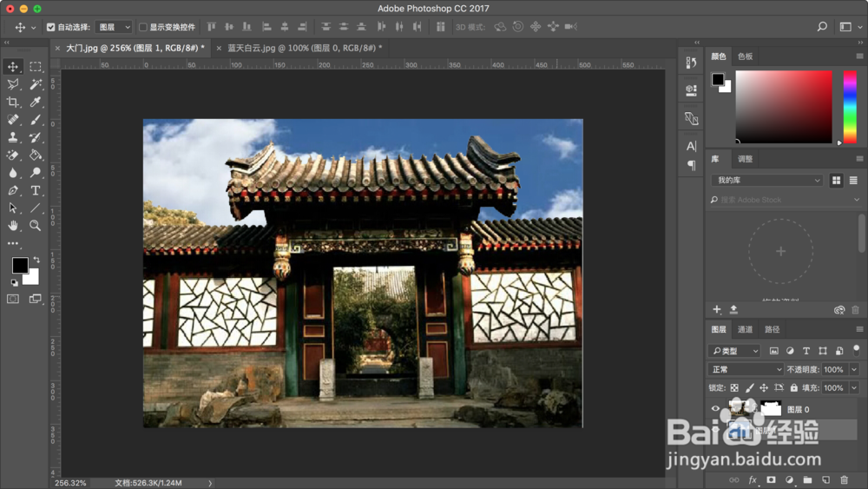This screenshot has height=489, width=868.
Task: Select the Brush tool
Action: [36, 120]
